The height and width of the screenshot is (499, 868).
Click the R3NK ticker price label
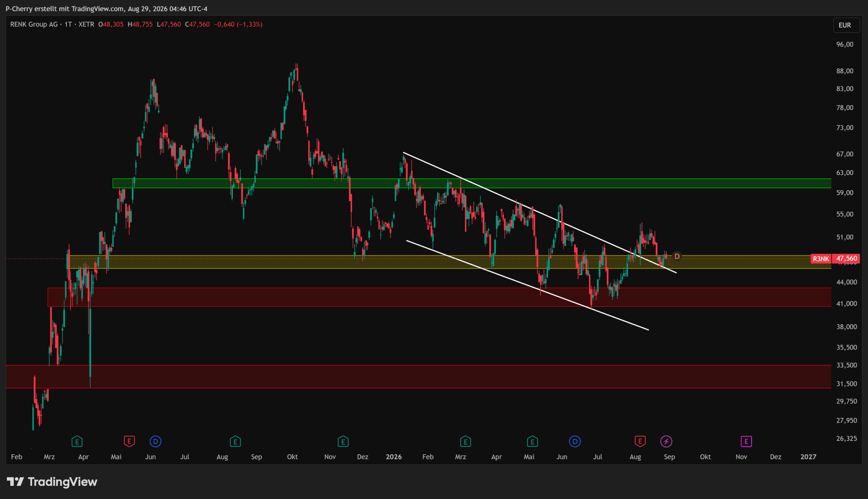[x=821, y=259]
